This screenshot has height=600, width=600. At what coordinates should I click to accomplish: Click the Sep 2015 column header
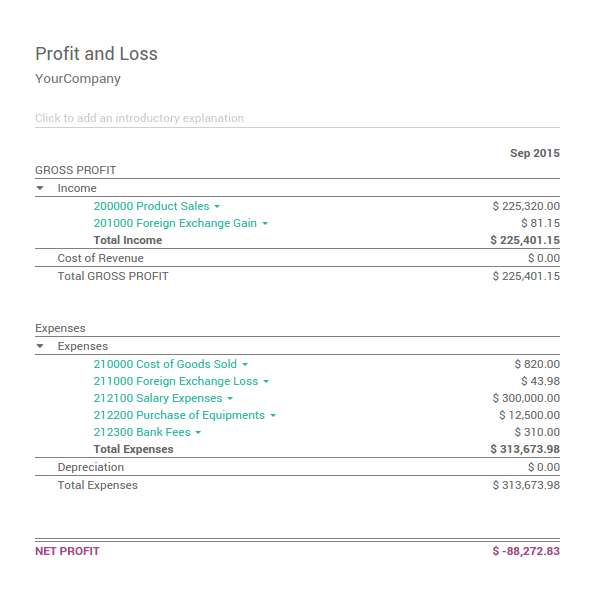tap(534, 153)
